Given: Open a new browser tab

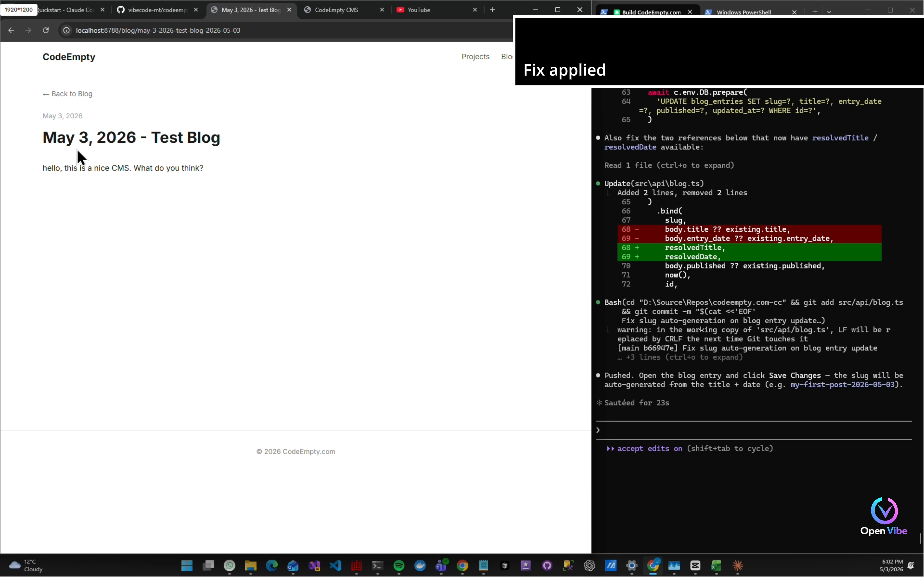Looking at the screenshot, I should click(492, 10).
